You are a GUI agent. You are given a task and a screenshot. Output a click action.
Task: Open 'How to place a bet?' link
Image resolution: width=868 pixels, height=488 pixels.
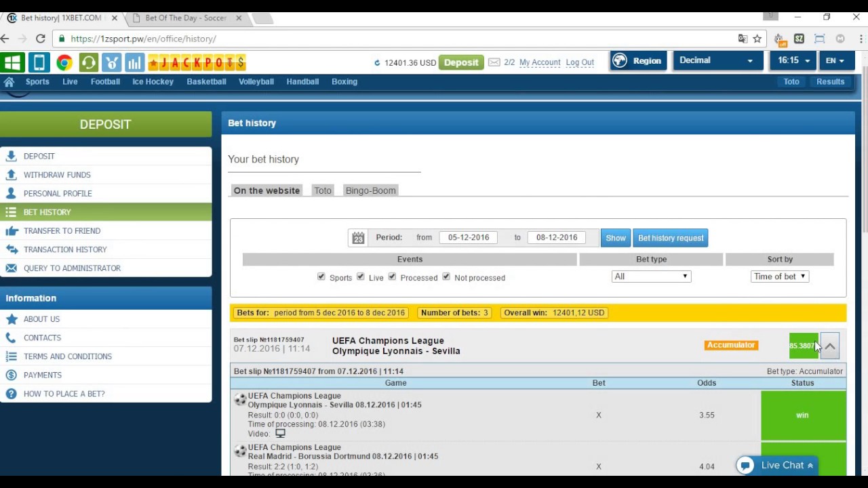click(x=106, y=394)
